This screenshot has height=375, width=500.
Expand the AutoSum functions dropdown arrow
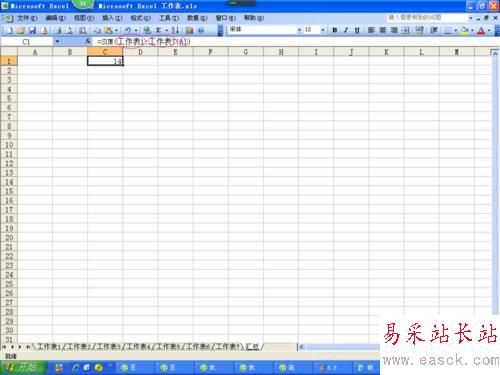pos(166,30)
